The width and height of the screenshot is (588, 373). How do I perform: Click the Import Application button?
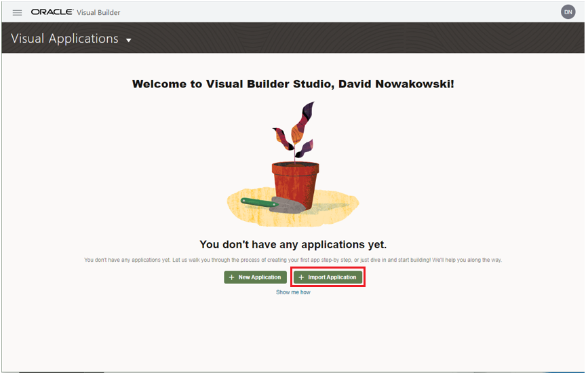click(328, 277)
